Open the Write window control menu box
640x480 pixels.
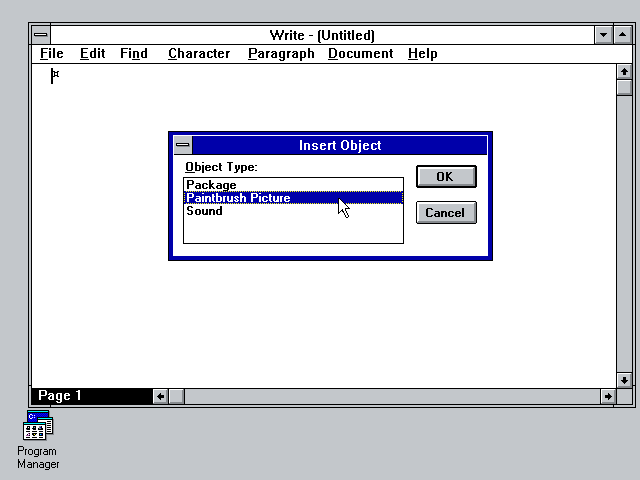click(x=40, y=35)
